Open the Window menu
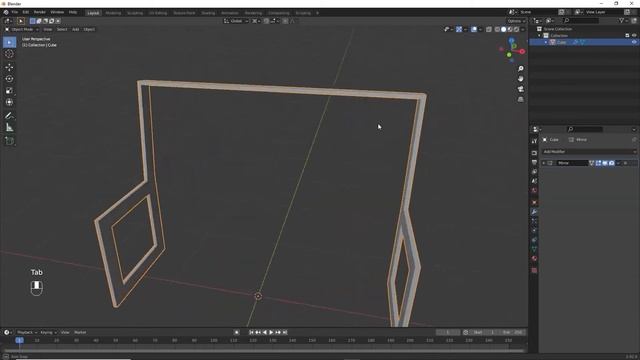The height and width of the screenshot is (360, 640). (x=57, y=12)
